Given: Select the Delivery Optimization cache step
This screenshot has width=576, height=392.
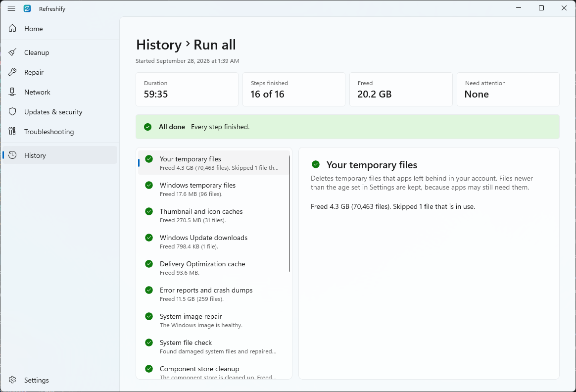Looking at the screenshot, I should (x=214, y=268).
